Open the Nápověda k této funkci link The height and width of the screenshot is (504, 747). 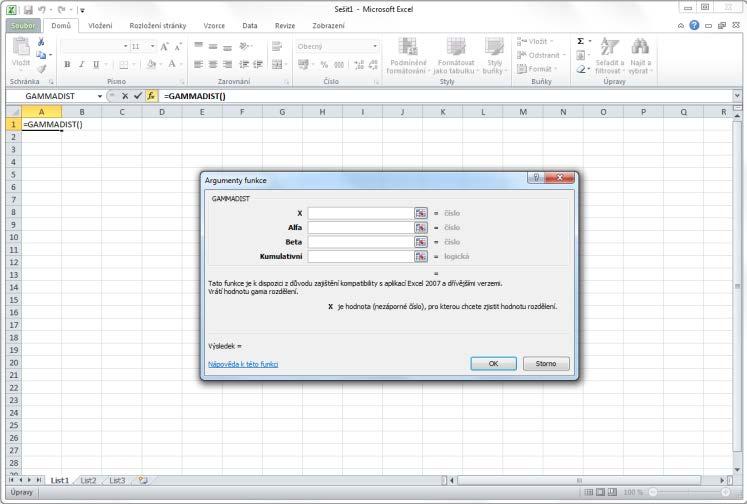[x=243, y=364]
